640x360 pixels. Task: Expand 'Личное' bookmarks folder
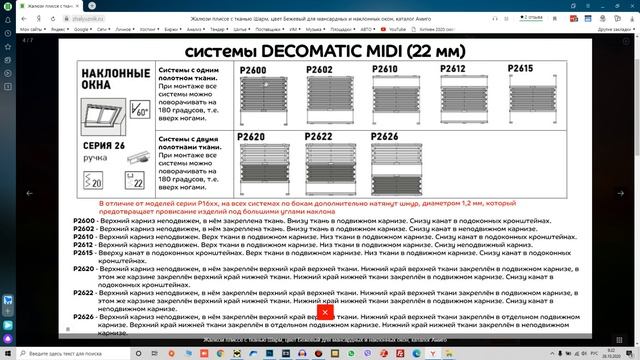[124, 29]
